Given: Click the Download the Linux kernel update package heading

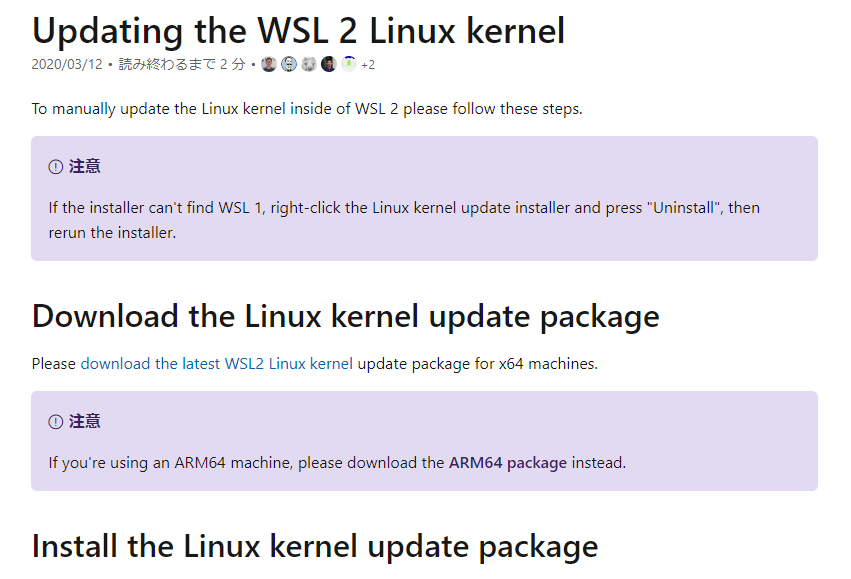Looking at the screenshot, I should coord(346,316).
